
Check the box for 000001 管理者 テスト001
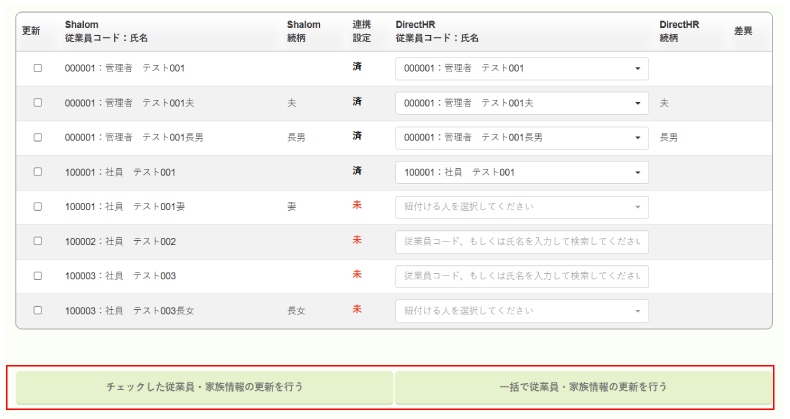(x=38, y=68)
